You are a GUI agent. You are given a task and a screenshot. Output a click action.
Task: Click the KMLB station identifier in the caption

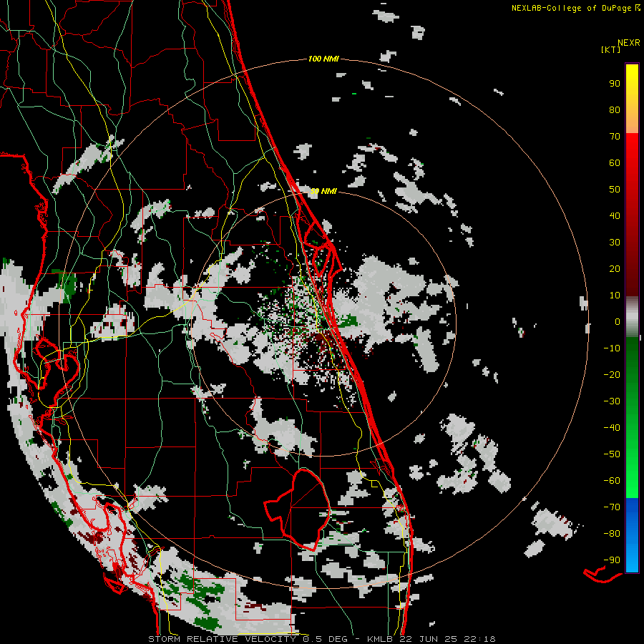click(x=381, y=639)
